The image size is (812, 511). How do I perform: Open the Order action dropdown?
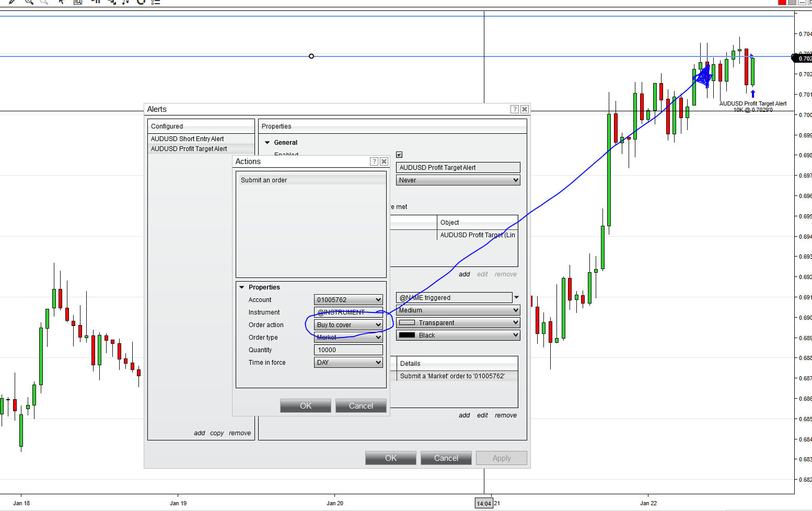pos(349,325)
